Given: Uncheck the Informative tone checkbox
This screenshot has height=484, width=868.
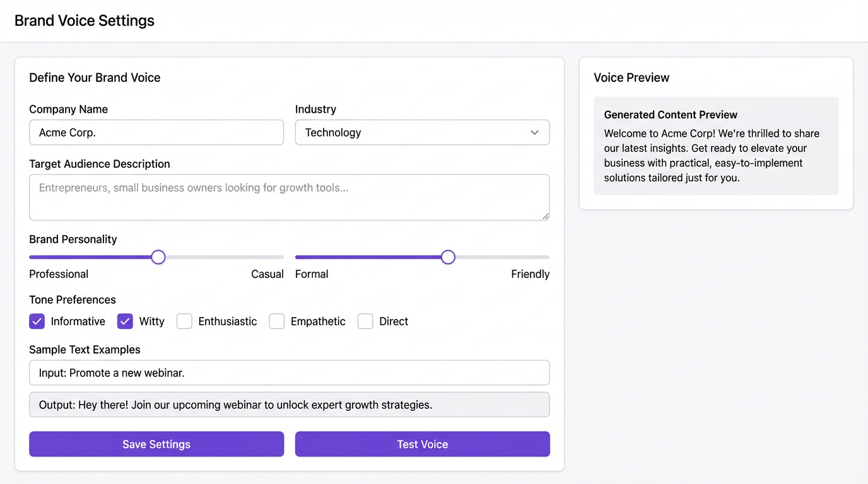Looking at the screenshot, I should [37, 321].
